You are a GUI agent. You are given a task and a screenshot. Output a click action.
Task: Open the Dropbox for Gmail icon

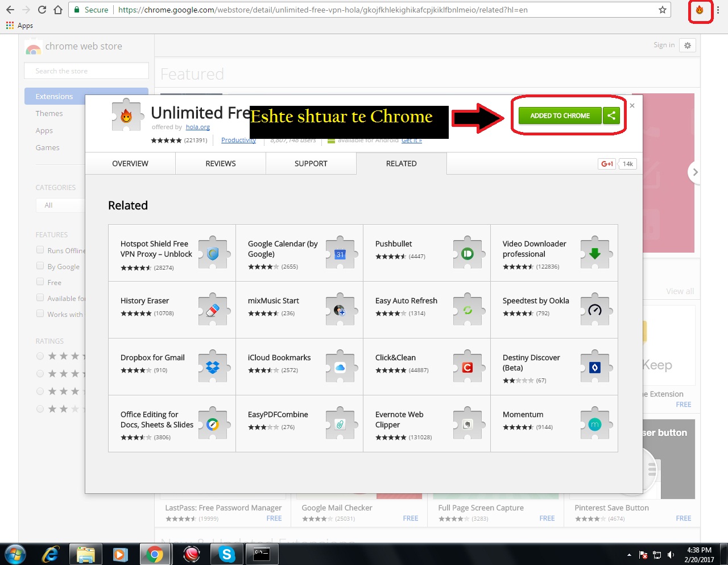click(x=213, y=368)
